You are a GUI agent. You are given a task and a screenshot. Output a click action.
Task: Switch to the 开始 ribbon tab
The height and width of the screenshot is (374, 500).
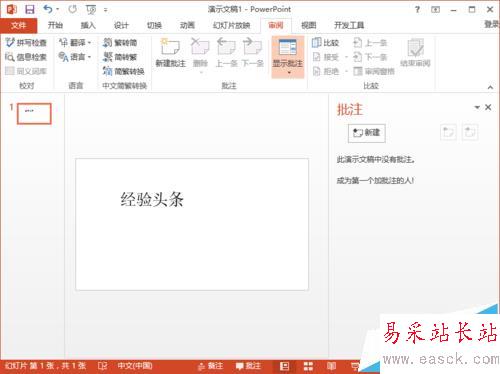(x=55, y=25)
